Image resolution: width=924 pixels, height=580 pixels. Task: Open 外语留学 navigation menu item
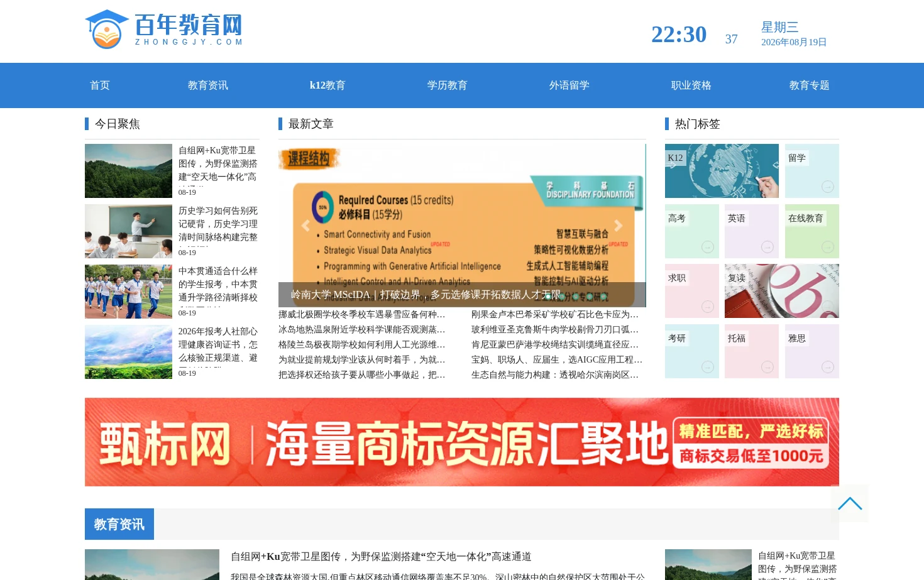click(569, 85)
